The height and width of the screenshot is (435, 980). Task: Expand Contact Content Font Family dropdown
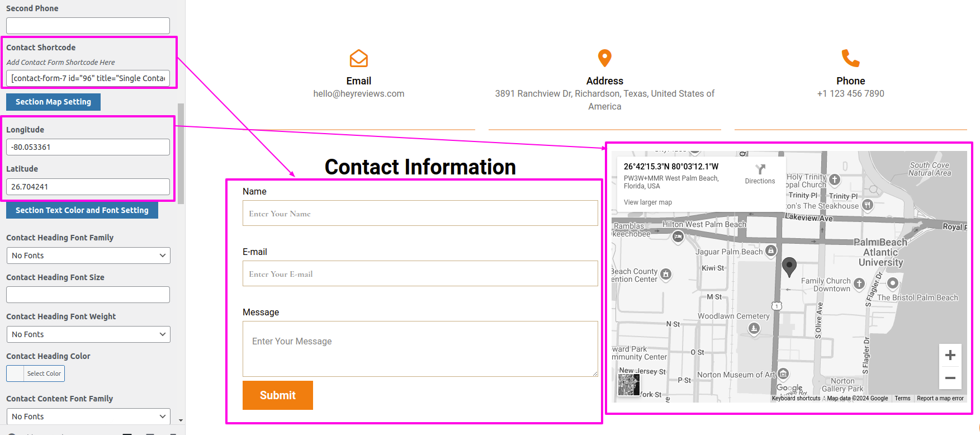pyautogui.click(x=88, y=417)
